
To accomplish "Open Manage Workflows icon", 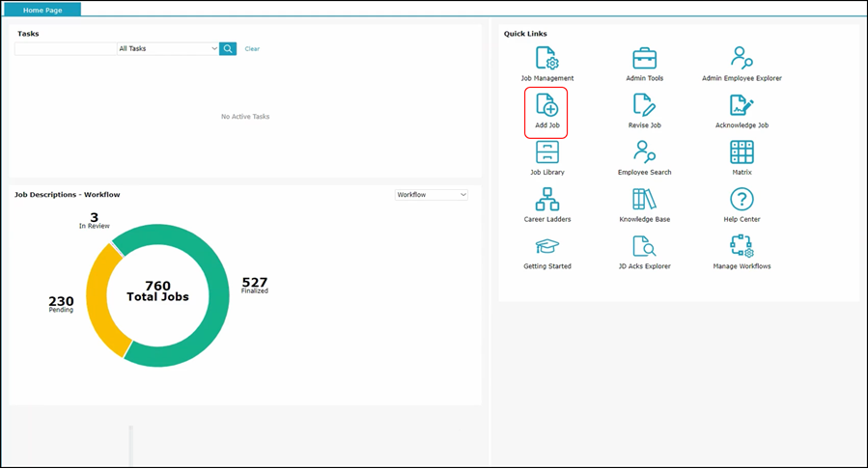I will [x=742, y=246].
